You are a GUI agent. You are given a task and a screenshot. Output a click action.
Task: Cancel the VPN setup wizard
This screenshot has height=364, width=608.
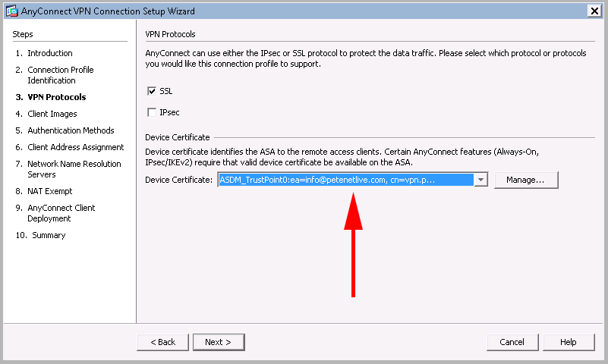[x=512, y=342]
